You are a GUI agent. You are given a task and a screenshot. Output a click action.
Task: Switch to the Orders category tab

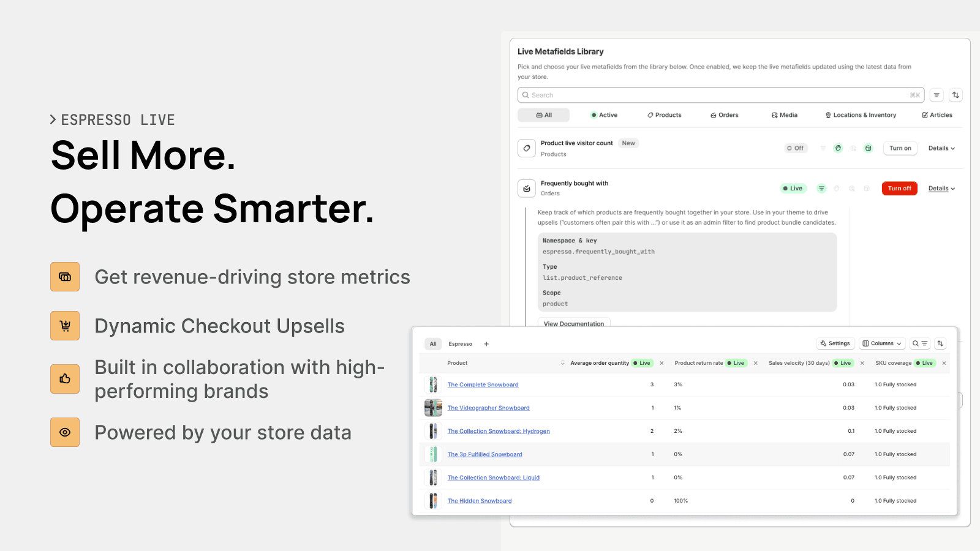point(724,115)
